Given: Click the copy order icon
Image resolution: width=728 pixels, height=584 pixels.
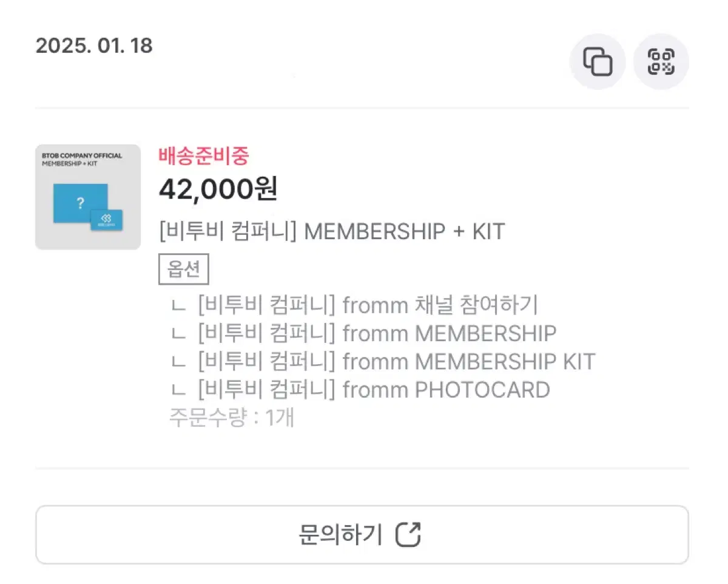Looking at the screenshot, I should [x=597, y=61].
